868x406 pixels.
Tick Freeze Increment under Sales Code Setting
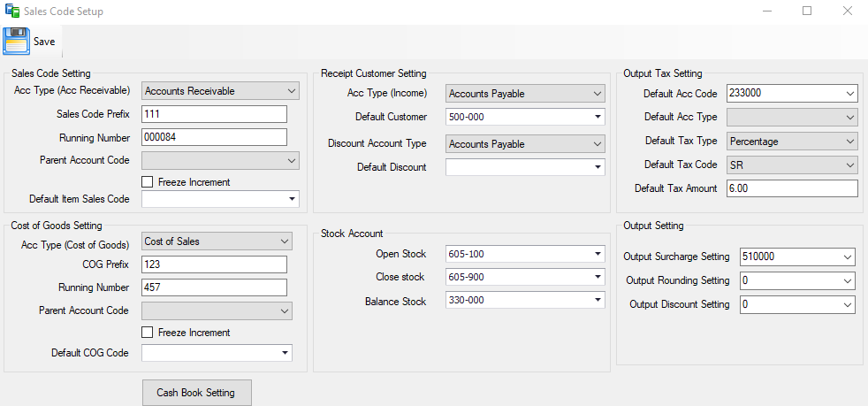(x=148, y=181)
